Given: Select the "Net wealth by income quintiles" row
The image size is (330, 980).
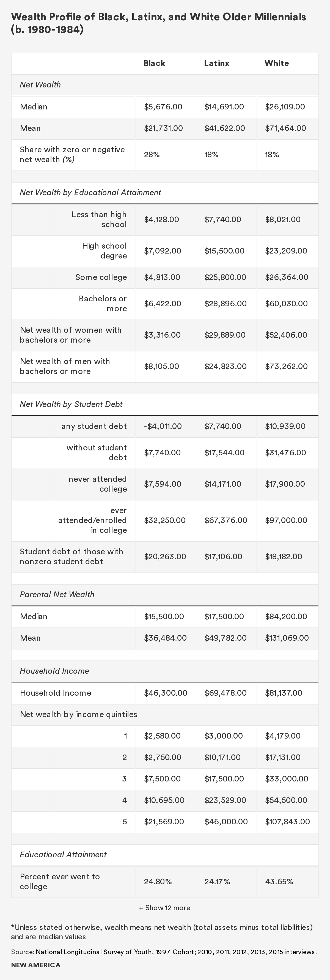Looking at the screenshot, I should (78, 714).
